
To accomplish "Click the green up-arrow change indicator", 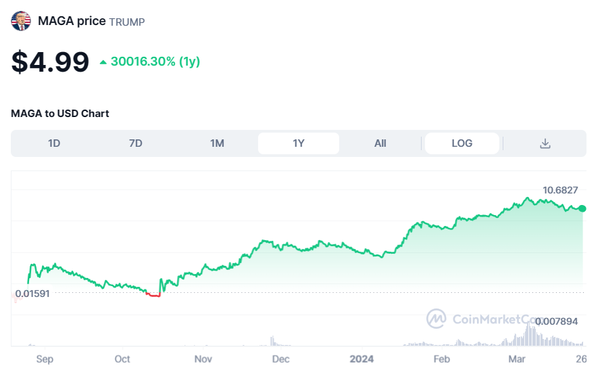I will click(x=103, y=62).
